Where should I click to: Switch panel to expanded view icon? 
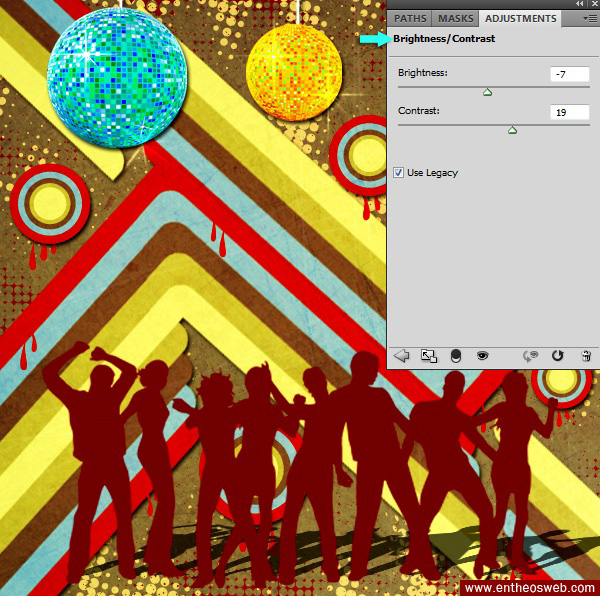[429, 356]
